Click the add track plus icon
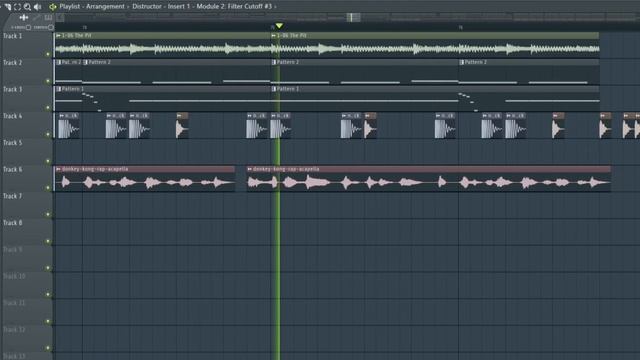The image size is (640, 360). point(24,18)
